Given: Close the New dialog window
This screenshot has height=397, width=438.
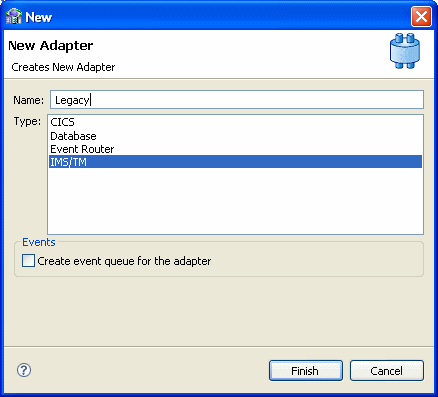Looking at the screenshot, I should pos(421,16).
